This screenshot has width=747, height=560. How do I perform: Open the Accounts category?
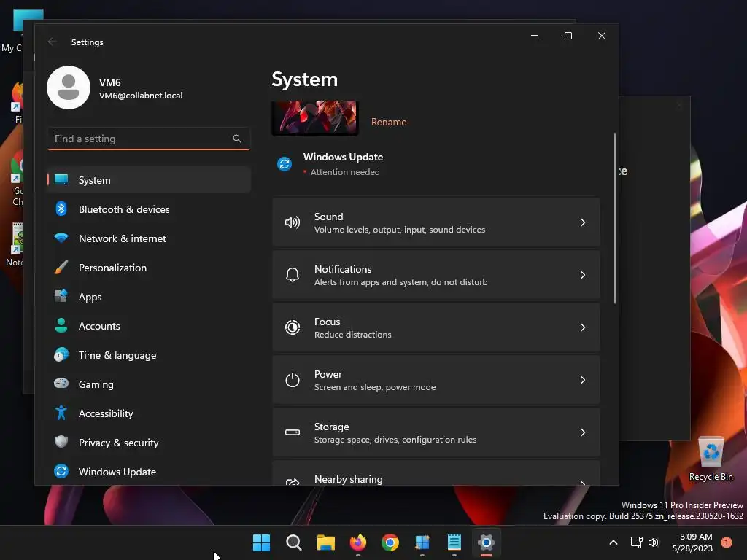point(149,326)
